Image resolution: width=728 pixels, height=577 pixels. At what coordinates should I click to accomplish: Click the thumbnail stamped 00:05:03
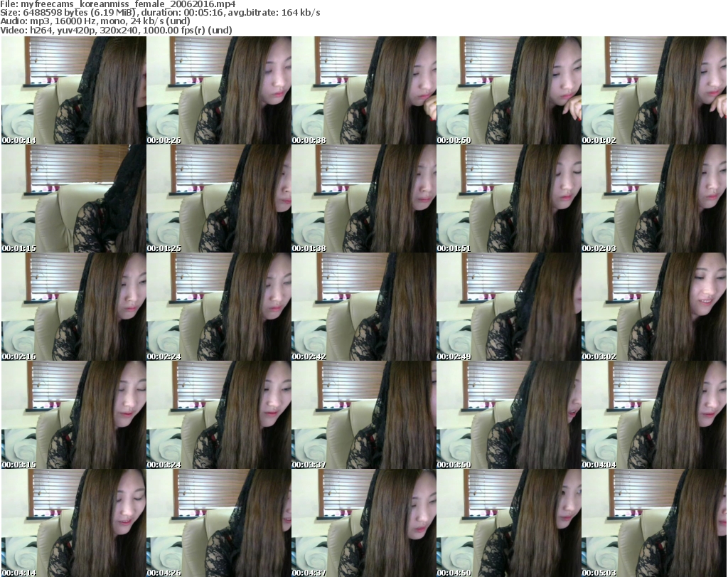click(654, 523)
